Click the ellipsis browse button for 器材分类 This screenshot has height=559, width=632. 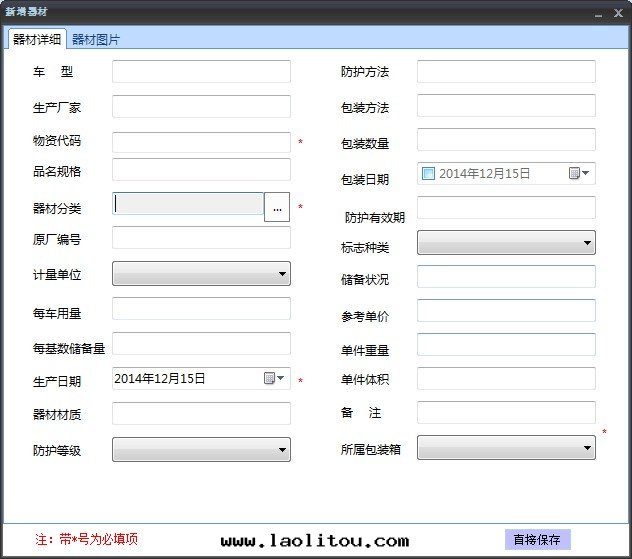click(277, 207)
